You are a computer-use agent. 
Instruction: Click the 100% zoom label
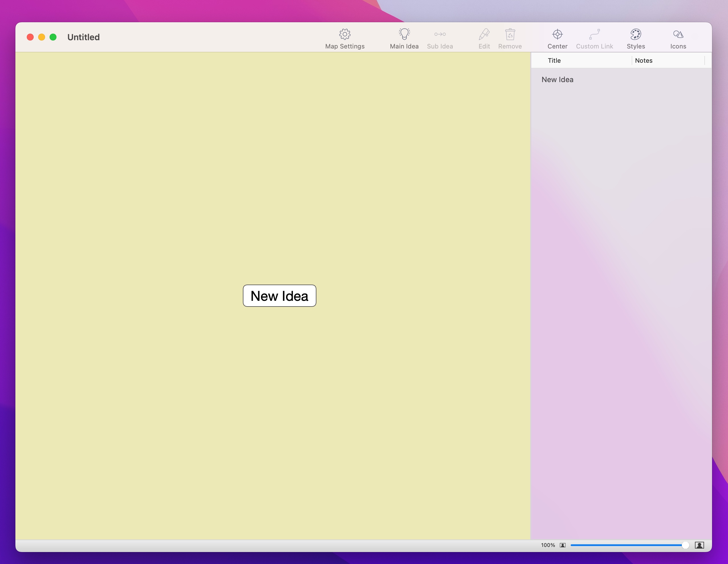click(548, 545)
